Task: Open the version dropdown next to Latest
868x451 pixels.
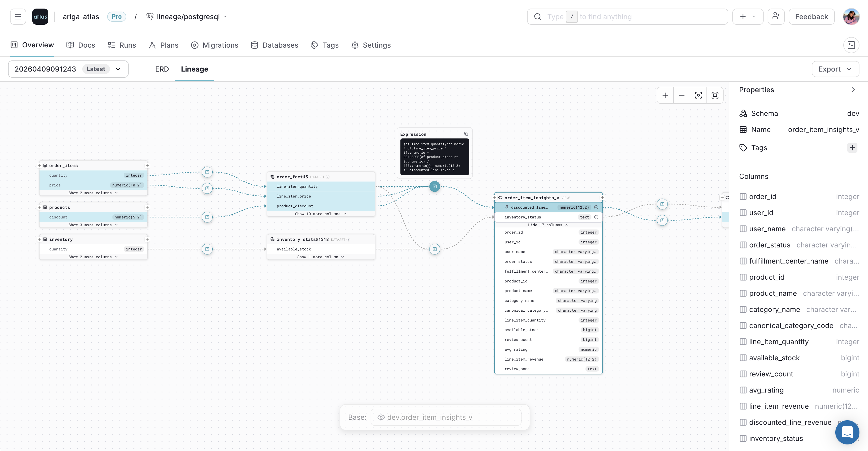Action: tap(117, 69)
